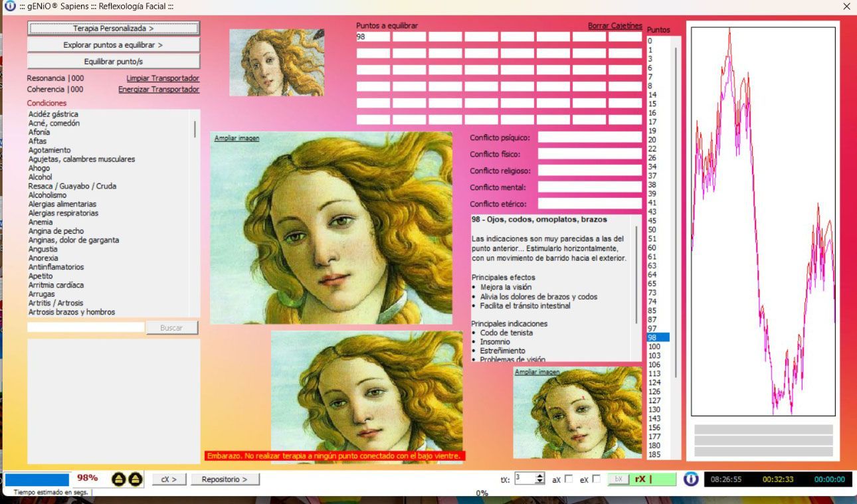Click the large Venus face image
Viewport: 857px width, 504px height.
(x=332, y=228)
